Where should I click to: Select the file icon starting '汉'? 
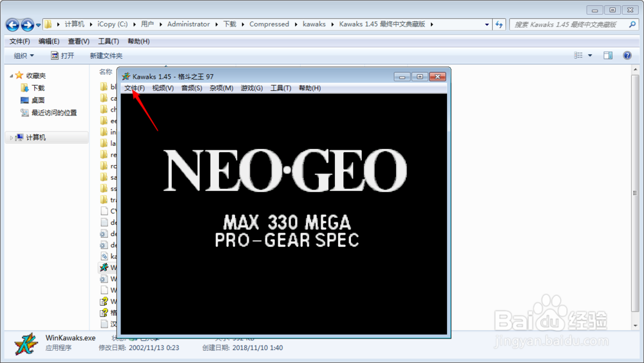click(104, 324)
